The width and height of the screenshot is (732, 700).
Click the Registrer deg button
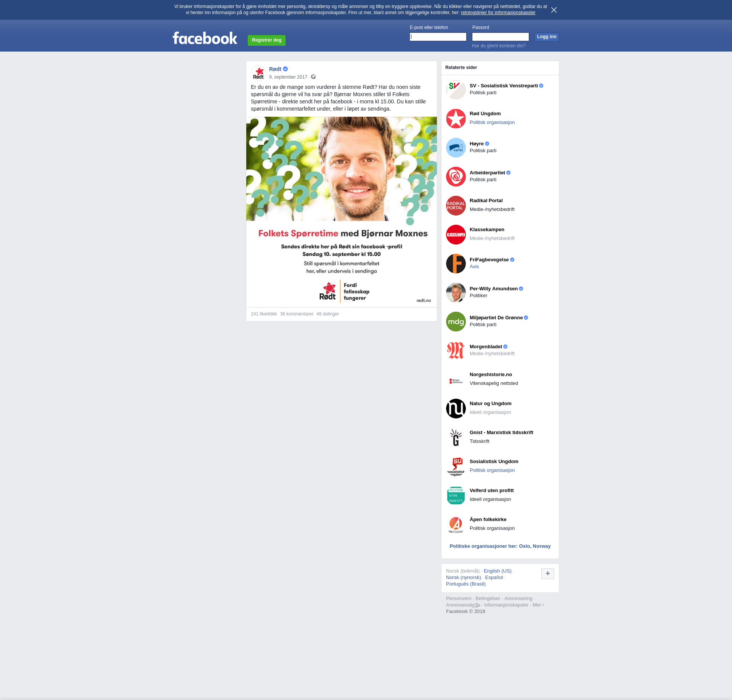[x=266, y=40]
